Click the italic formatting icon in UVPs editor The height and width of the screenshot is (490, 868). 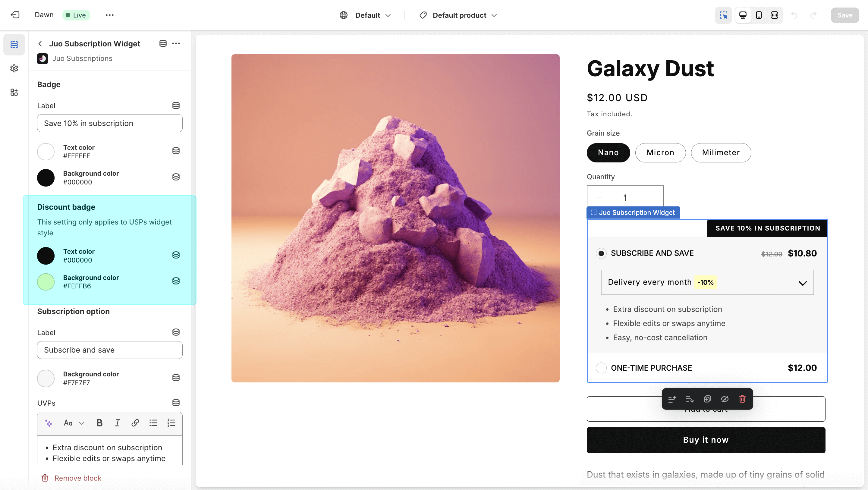[x=117, y=423]
